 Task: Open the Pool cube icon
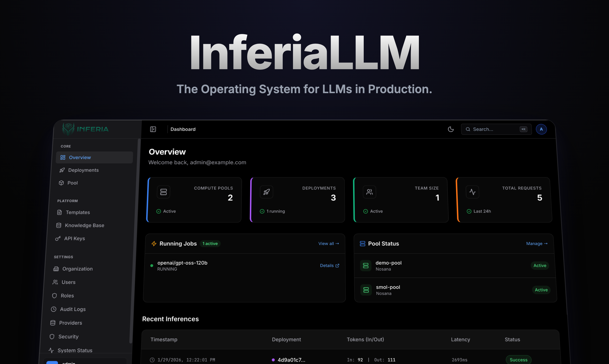(x=61, y=183)
